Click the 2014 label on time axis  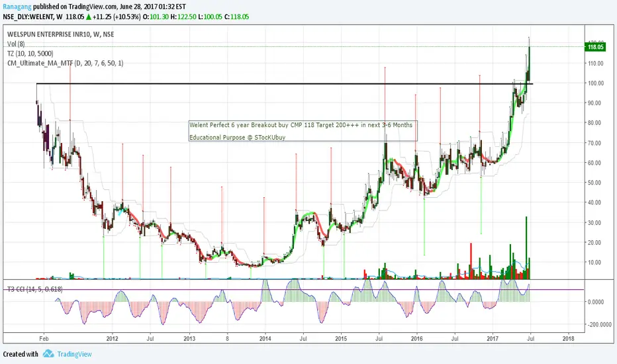pos(265,338)
